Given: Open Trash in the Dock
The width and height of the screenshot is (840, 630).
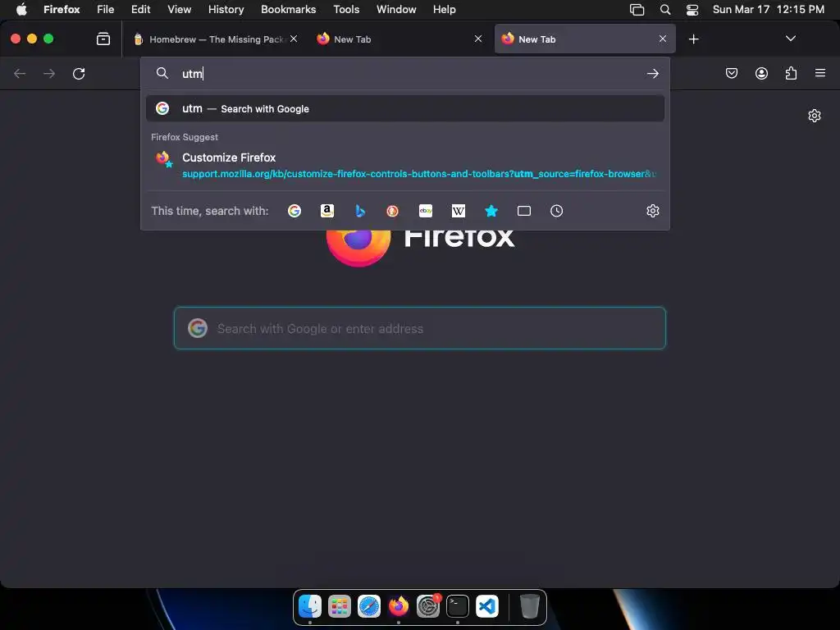Looking at the screenshot, I should tap(529, 606).
